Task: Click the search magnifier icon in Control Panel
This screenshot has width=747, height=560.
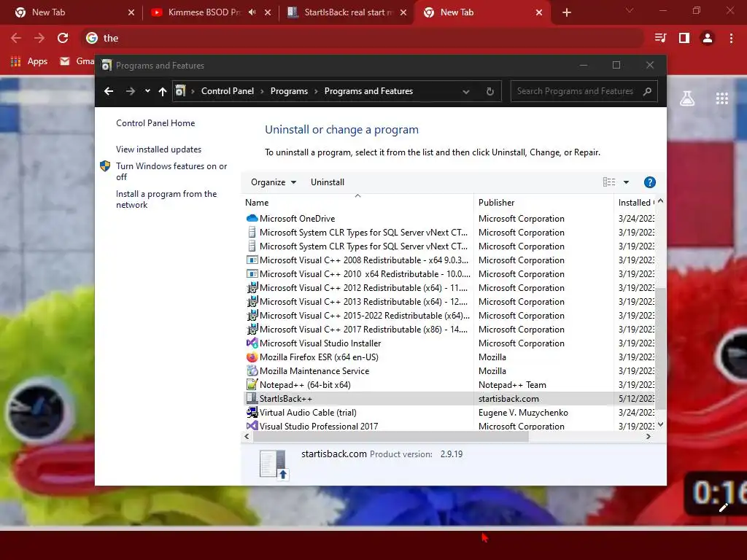Action: point(647,91)
